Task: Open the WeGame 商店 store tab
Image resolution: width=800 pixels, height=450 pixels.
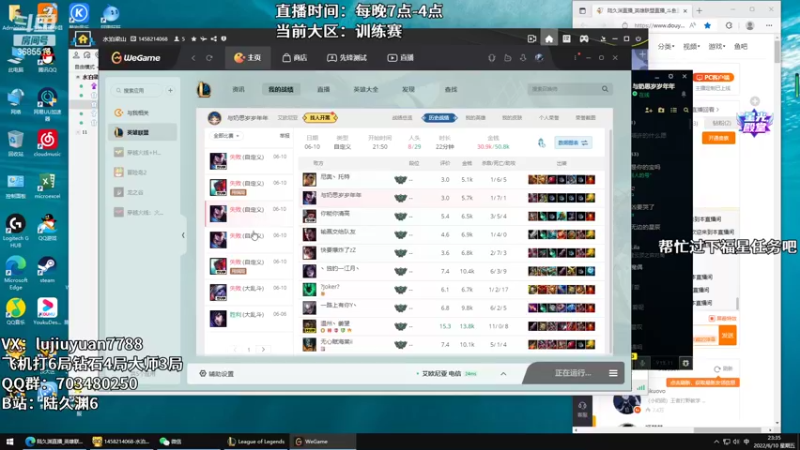Action: coord(294,58)
